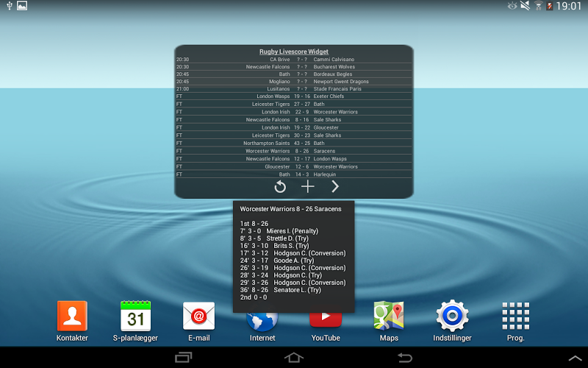Tap the battery status icon
The height and width of the screenshot is (368, 588).
tap(549, 6)
